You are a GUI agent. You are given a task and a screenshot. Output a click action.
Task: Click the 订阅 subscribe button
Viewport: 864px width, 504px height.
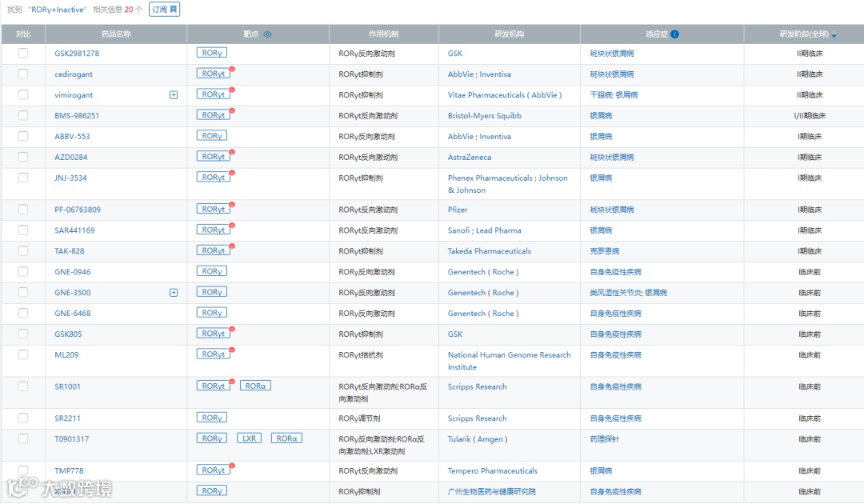(x=164, y=10)
